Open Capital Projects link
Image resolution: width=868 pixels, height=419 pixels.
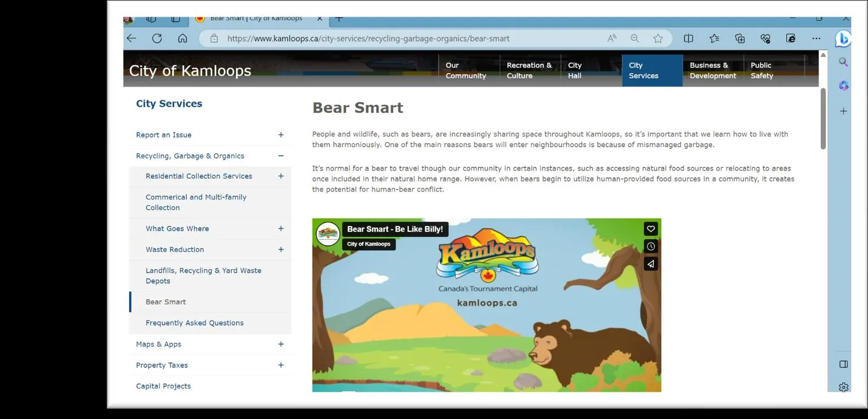(163, 386)
